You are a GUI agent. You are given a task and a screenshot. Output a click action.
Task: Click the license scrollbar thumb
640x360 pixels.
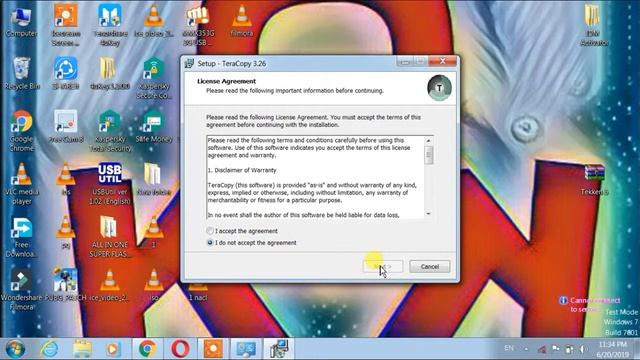(428, 155)
